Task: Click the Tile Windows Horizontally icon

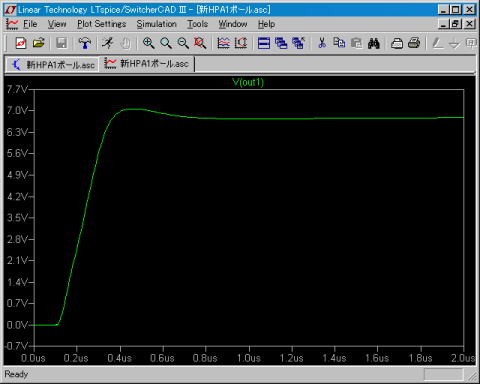Action: point(264,43)
